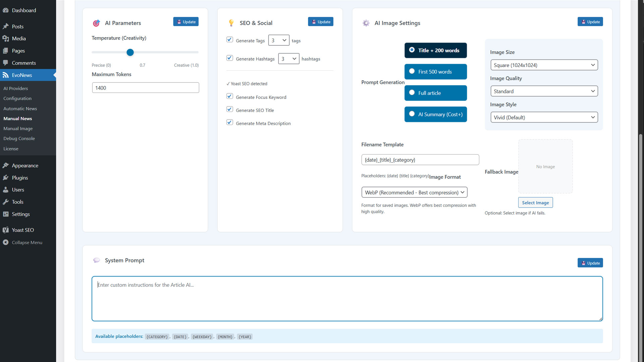Image resolution: width=644 pixels, height=362 pixels.
Task: Click the Temperature slider handle
Action: (x=130, y=52)
